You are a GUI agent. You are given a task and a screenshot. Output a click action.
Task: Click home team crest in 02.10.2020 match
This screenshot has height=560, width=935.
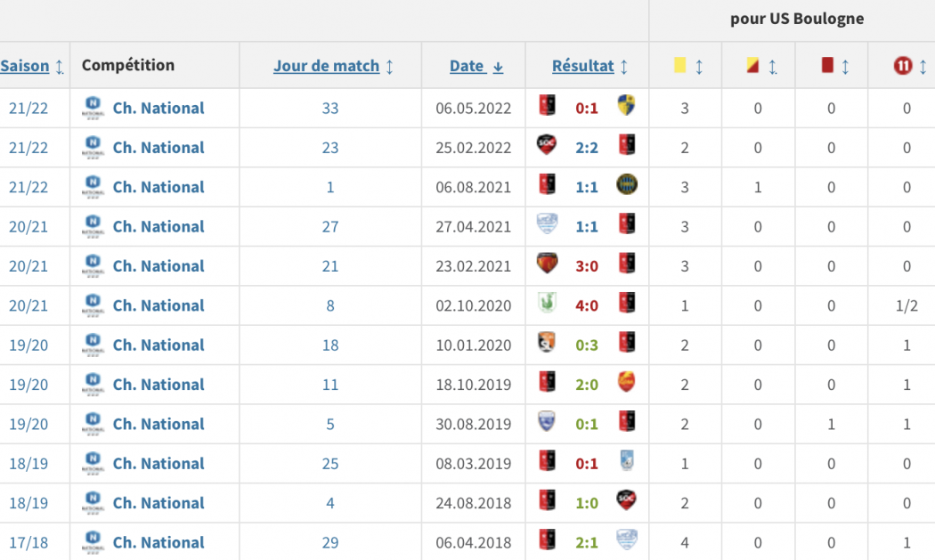[x=547, y=304]
